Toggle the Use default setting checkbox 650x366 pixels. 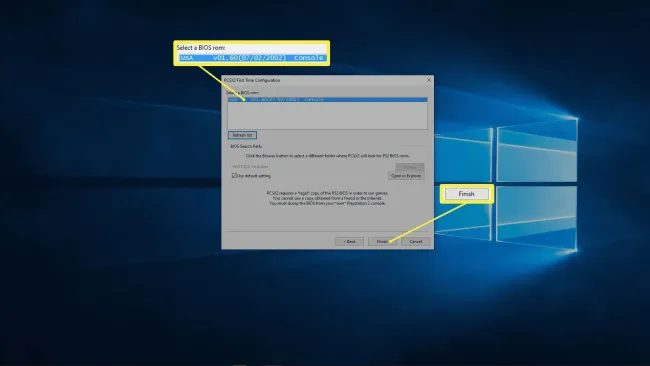pos(234,176)
